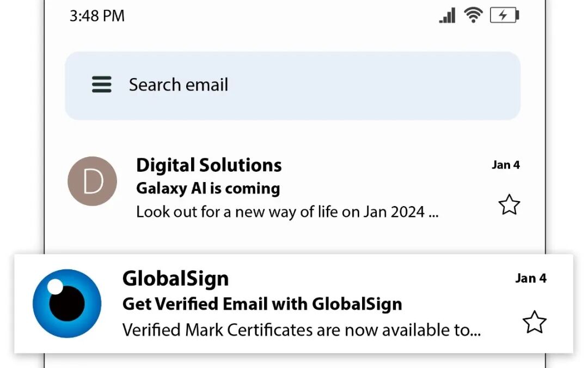Image resolution: width=588 pixels, height=368 pixels.
Task: Click the 'Verified Mark Certificates' preview text
Action: coord(294,330)
